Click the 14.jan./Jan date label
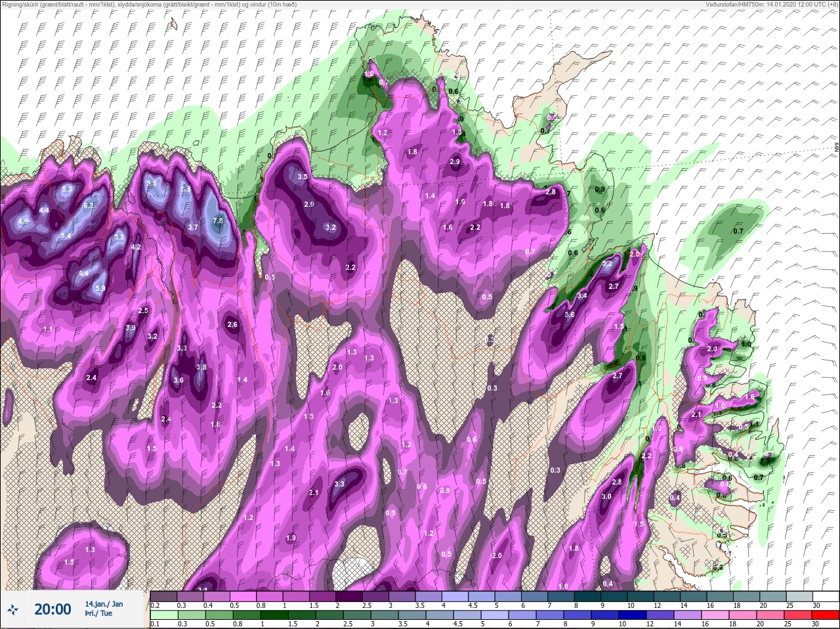The height and width of the screenshot is (629, 840). tap(104, 603)
